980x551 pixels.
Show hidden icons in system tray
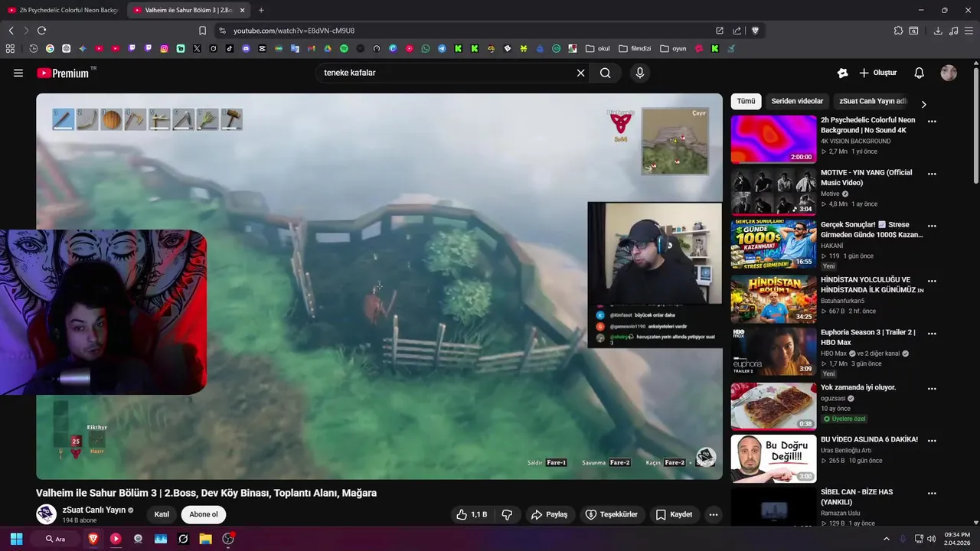click(x=887, y=539)
